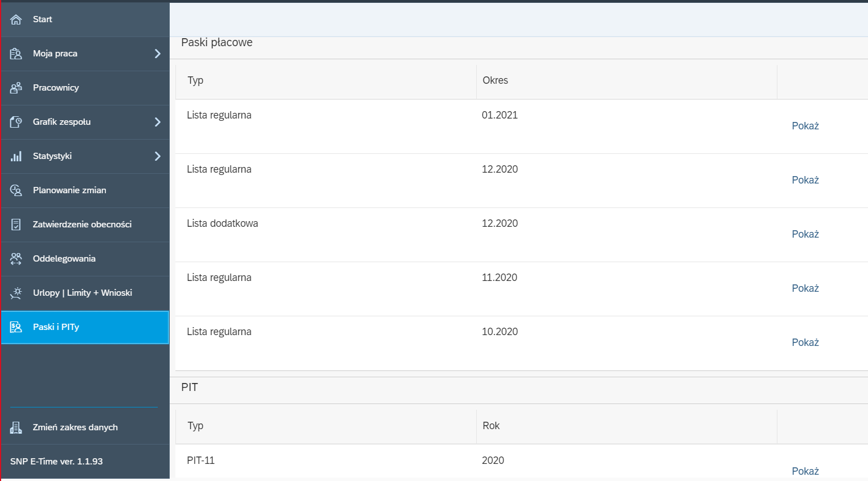Viewport: 868px width, 481px height.
Task: Click the 11.2020 period cell
Action: [x=499, y=278]
